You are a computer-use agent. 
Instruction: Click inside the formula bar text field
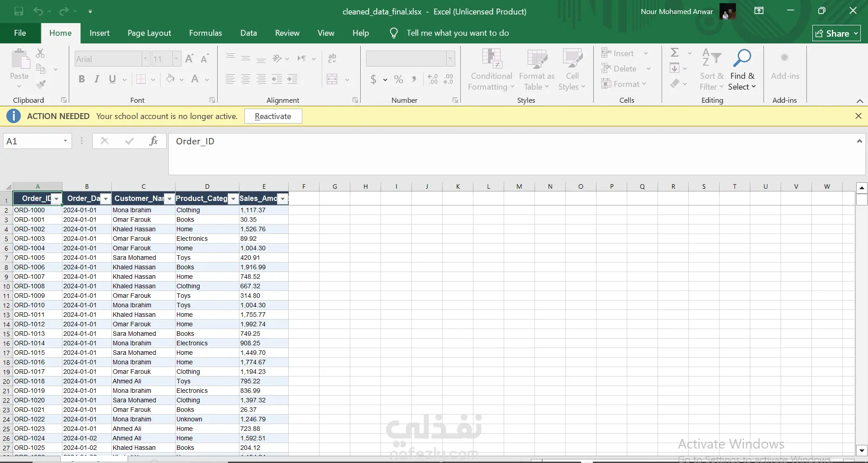click(x=511, y=154)
